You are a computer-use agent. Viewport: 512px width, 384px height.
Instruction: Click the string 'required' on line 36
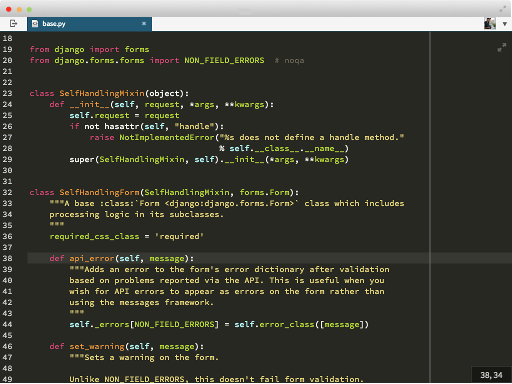point(179,236)
